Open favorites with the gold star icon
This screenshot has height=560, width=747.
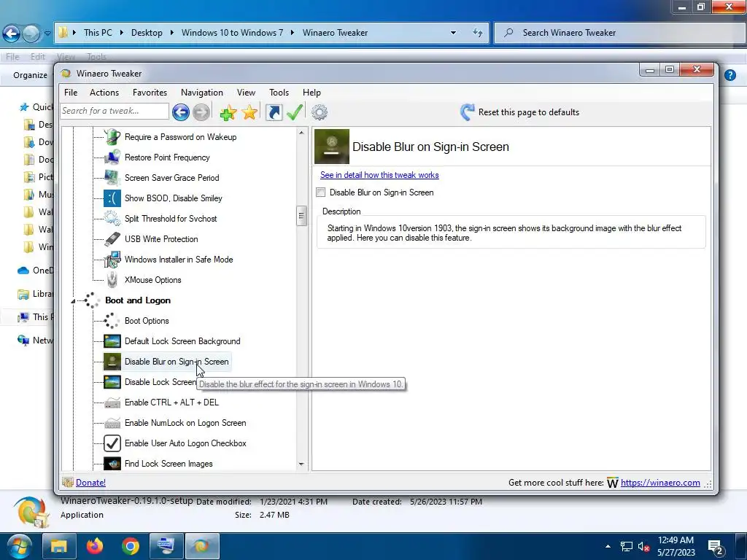[x=249, y=112]
